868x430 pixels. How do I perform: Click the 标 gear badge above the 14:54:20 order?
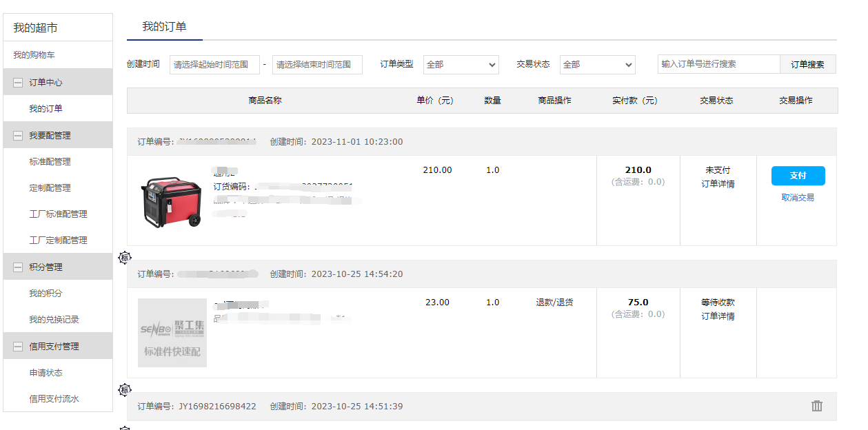tap(125, 258)
